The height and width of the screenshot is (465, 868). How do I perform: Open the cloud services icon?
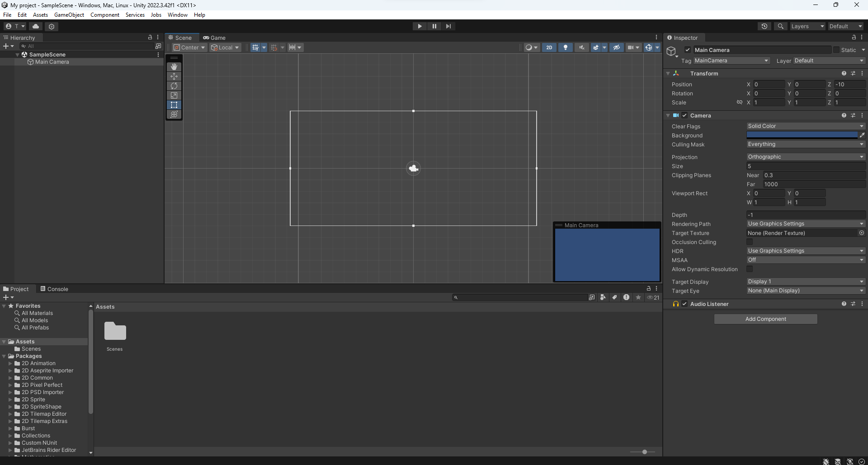click(x=36, y=26)
